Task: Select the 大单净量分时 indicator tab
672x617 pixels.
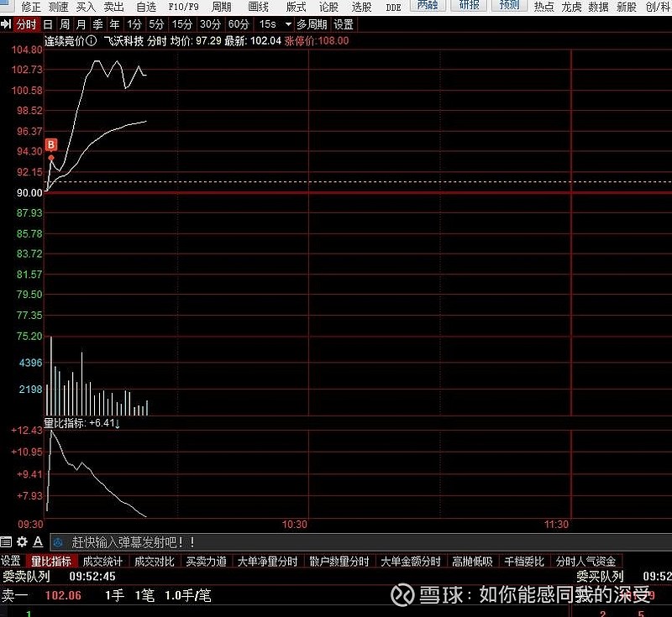Action: (267, 561)
